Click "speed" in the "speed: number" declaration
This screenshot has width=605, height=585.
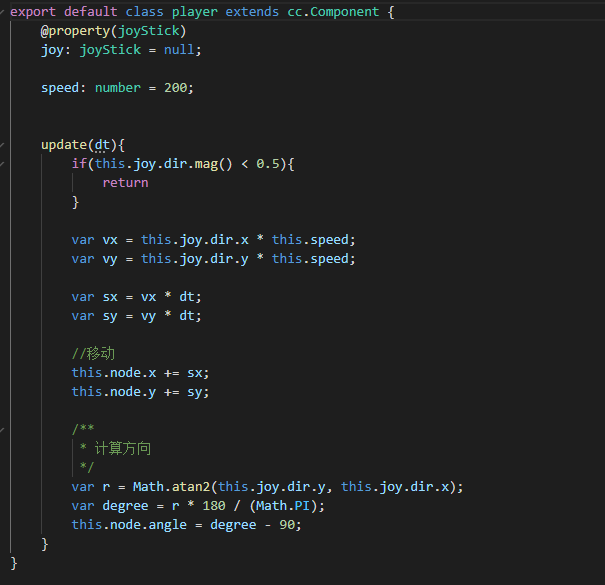pos(60,88)
